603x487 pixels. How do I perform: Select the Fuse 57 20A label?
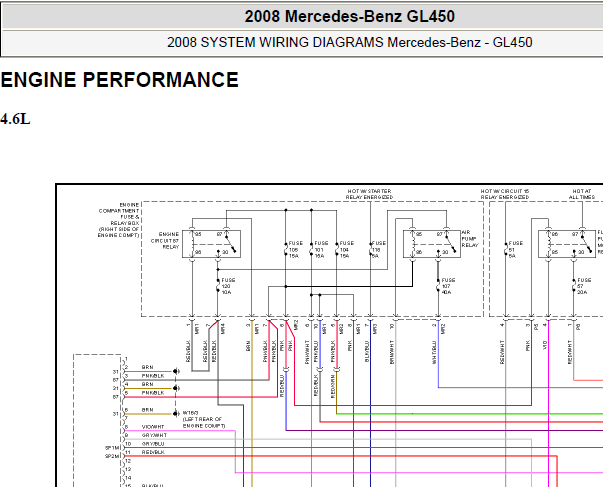584,286
